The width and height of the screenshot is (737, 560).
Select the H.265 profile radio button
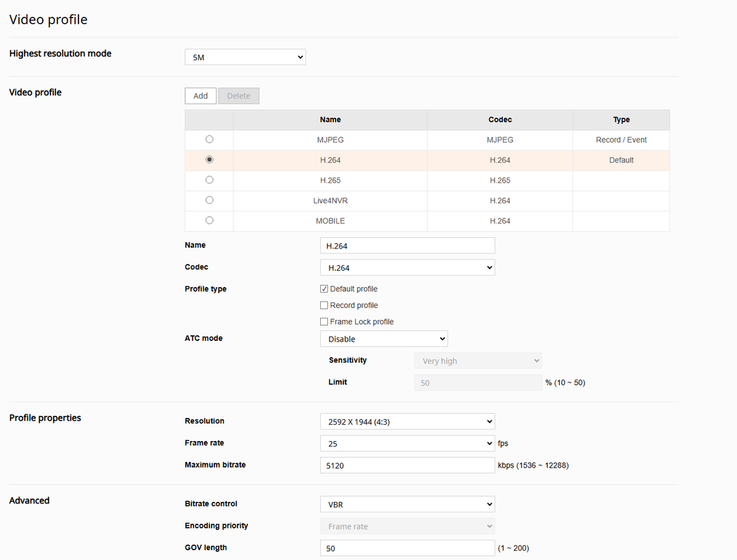point(209,180)
